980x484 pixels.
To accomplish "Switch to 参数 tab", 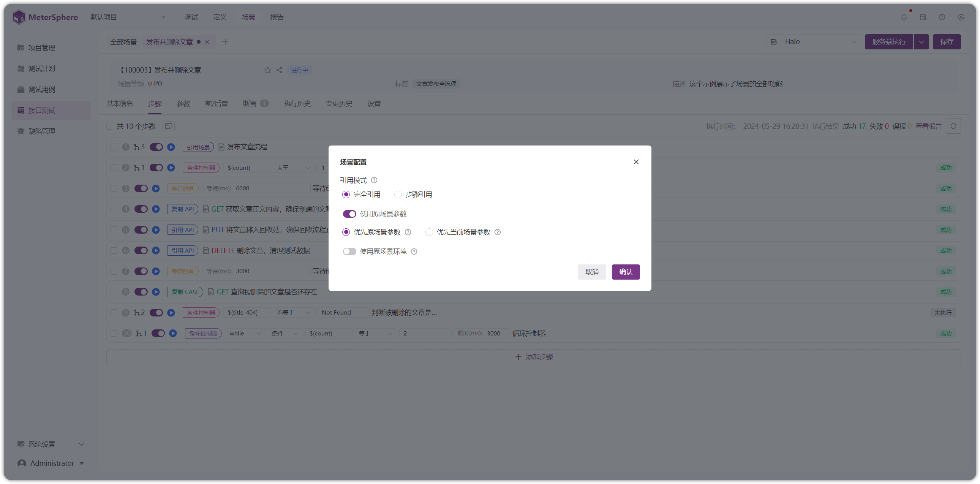I will pyautogui.click(x=183, y=103).
